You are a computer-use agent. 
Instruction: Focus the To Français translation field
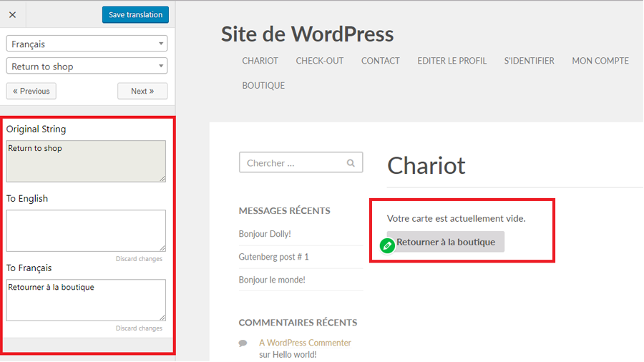coord(86,300)
